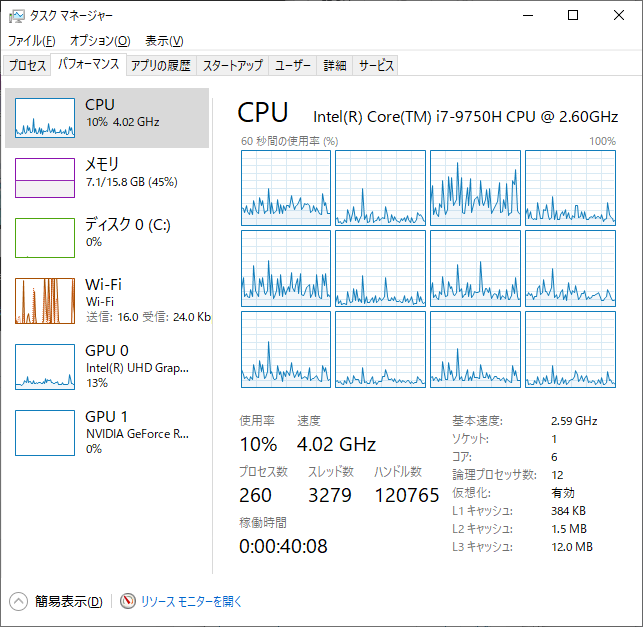Viewport: 643px width, 627px height.
Task: Switch to the パフォーマンス tab
Action: point(89,64)
